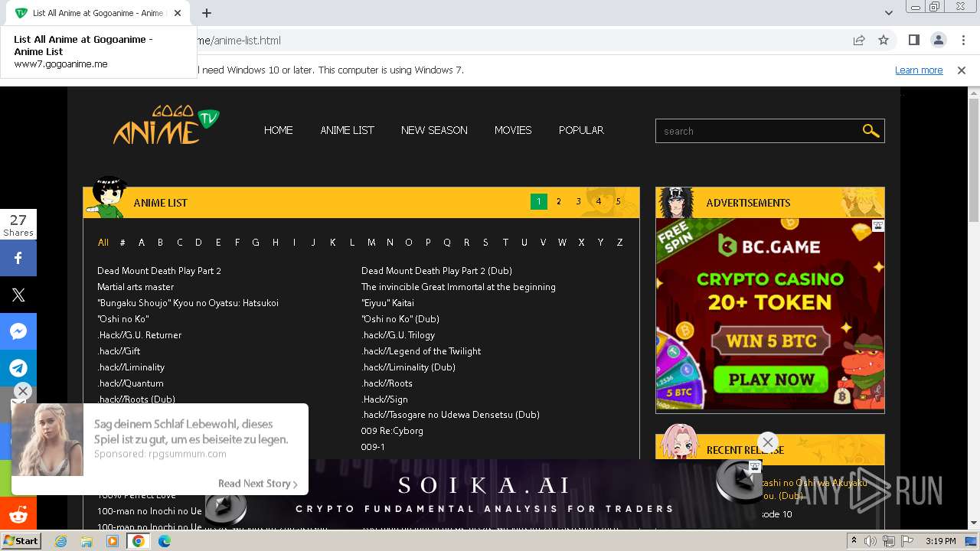
Task: Open .hack//G.U. Trilogy entry
Action: 398,335
